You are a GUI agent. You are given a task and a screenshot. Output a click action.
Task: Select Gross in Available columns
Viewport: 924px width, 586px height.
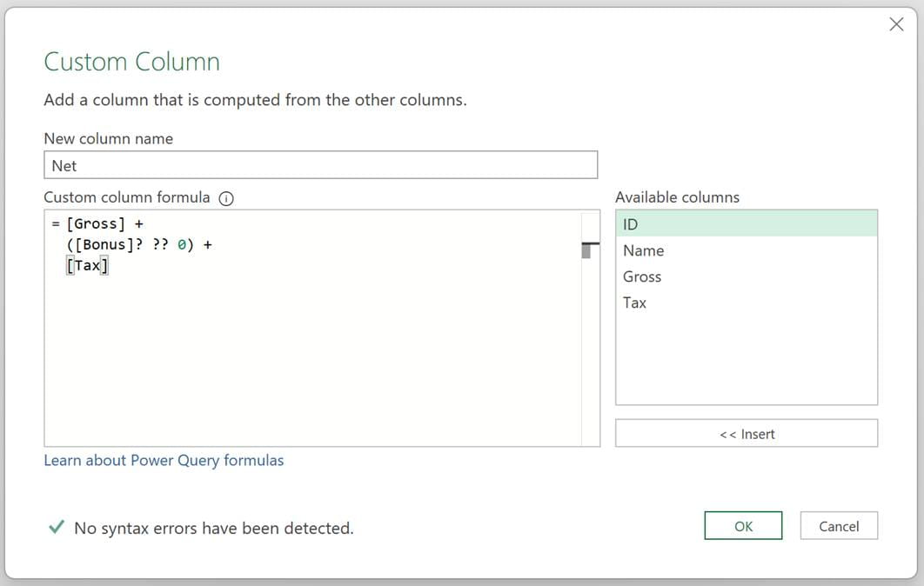pyautogui.click(x=747, y=276)
